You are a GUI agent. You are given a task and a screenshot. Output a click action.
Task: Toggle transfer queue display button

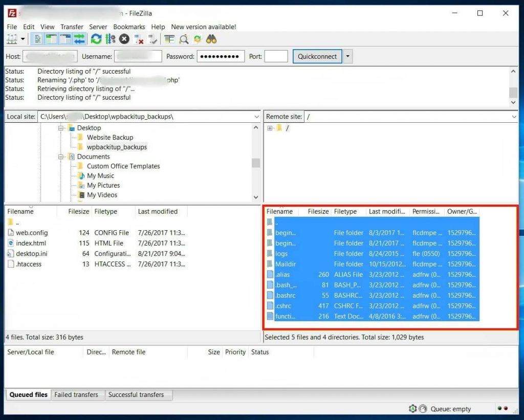79,39
